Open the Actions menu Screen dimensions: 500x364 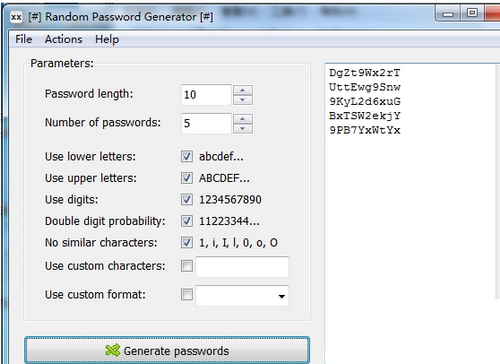pos(64,39)
